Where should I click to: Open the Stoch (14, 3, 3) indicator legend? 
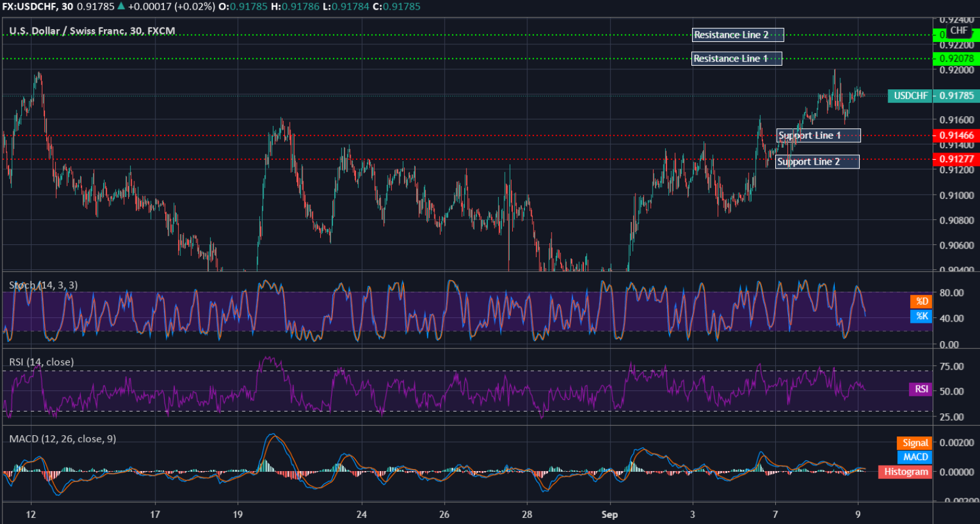tap(43, 284)
